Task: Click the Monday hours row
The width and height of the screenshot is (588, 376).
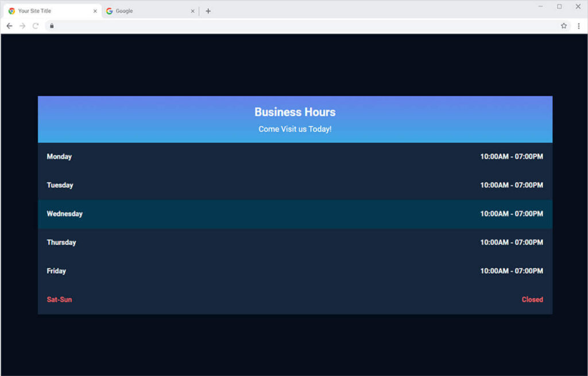Action: pyautogui.click(x=295, y=157)
